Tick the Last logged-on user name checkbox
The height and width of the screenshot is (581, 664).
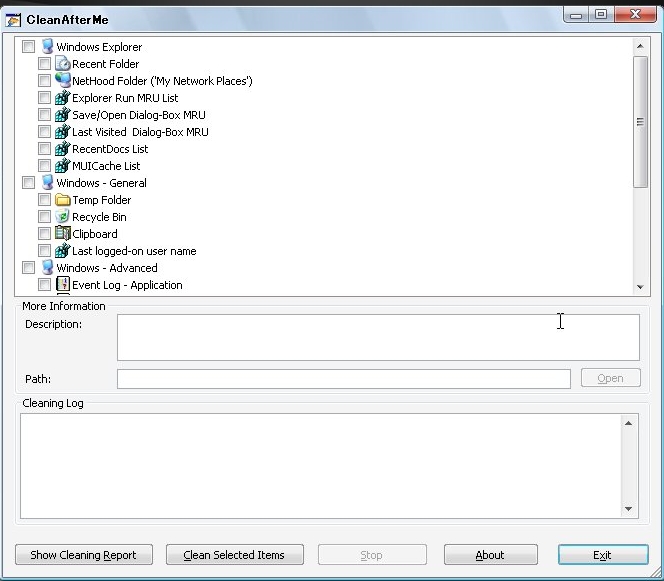point(44,250)
